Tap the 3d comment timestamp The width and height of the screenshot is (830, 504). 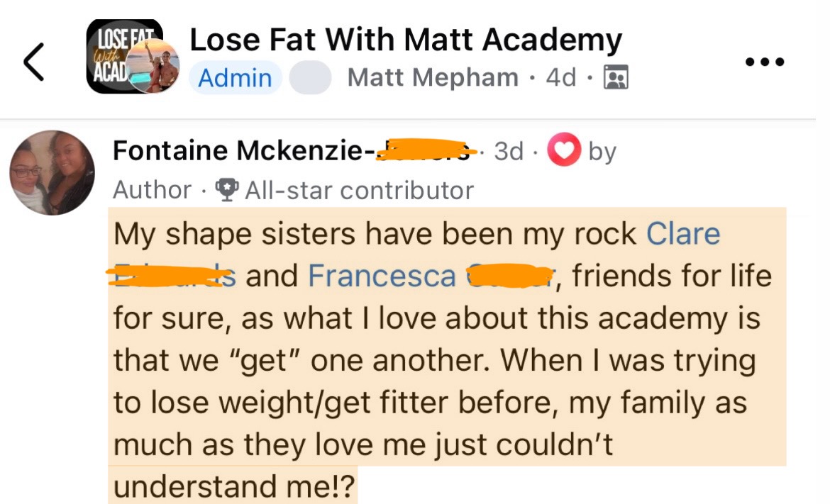click(x=508, y=150)
